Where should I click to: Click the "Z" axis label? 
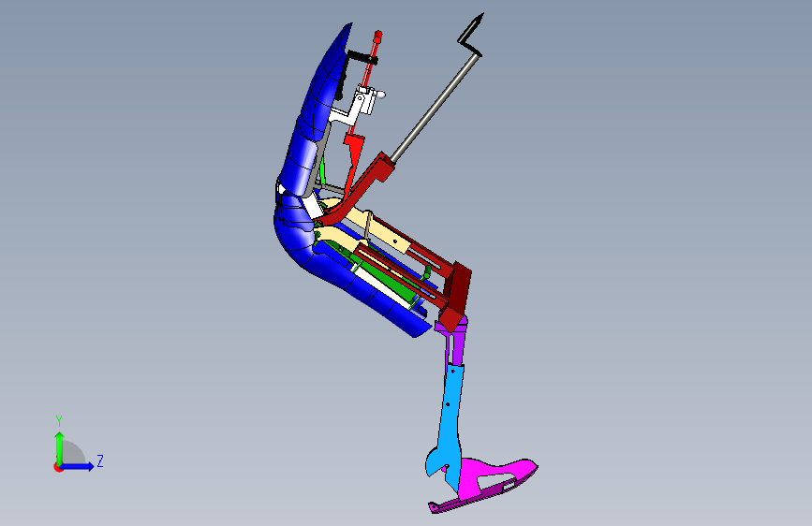pos(100,460)
